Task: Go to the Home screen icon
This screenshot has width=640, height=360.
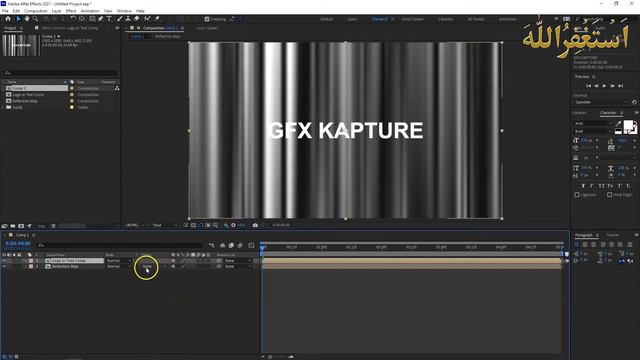Action: point(8,19)
